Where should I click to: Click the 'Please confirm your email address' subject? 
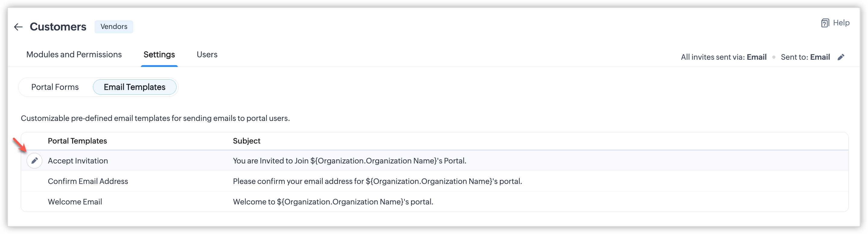click(x=377, y=182)
